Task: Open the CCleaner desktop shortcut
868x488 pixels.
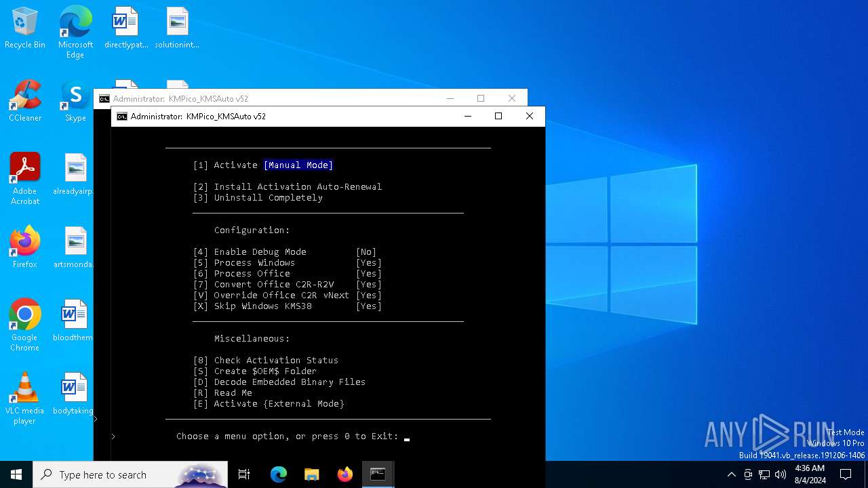Action: coord(25,102)
